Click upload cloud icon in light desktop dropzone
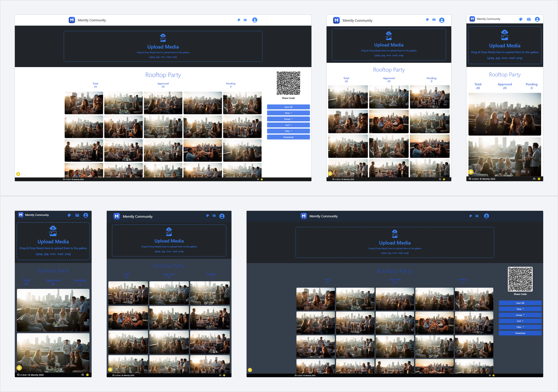558x392 pixels. 163,38
